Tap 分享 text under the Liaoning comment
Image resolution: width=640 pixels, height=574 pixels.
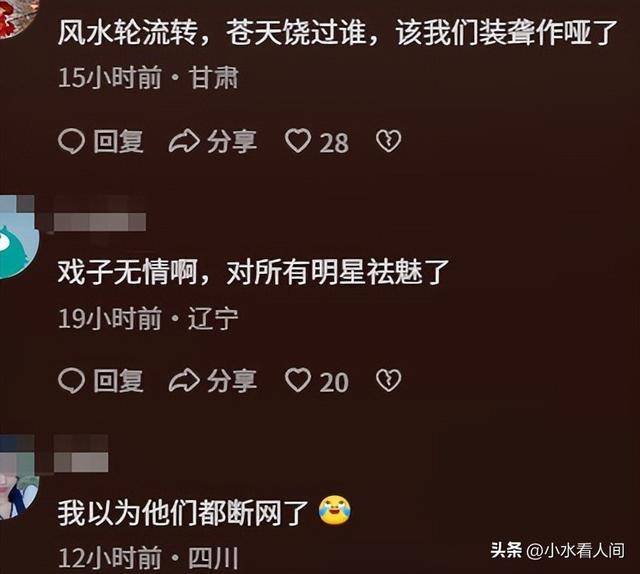(232, 381)
